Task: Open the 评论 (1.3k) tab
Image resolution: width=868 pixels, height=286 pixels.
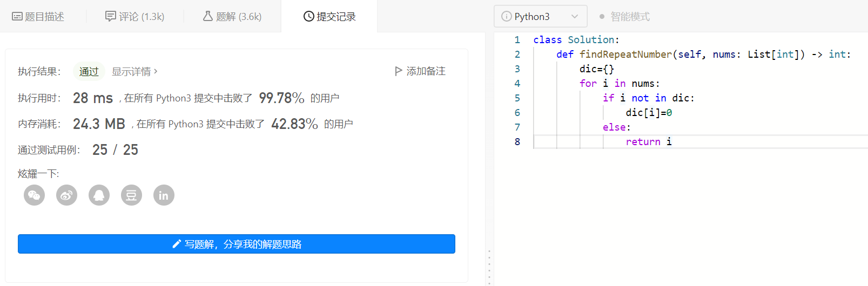Action: [x=135, y=17]
